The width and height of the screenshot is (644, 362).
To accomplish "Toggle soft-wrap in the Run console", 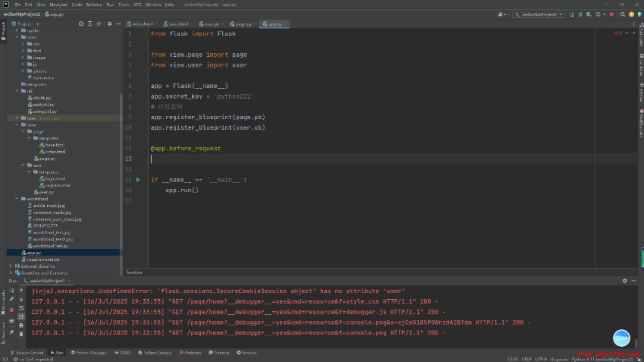I will [21, 308].
